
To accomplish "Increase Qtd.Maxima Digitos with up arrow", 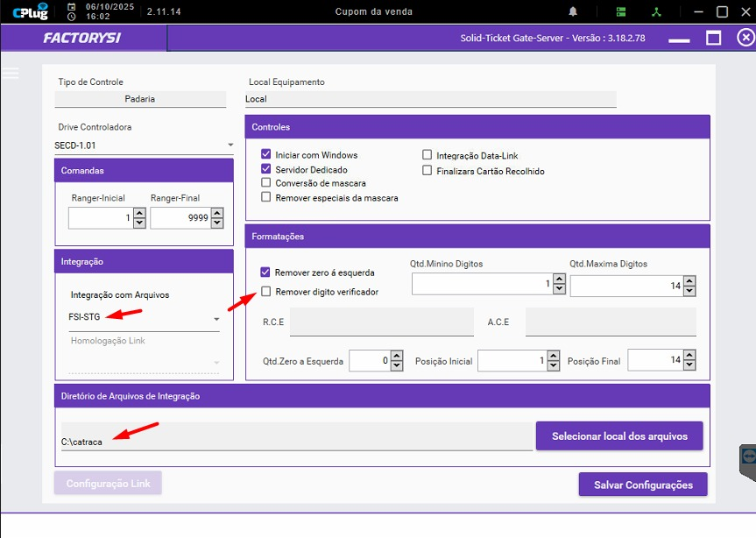I will 689,280.
